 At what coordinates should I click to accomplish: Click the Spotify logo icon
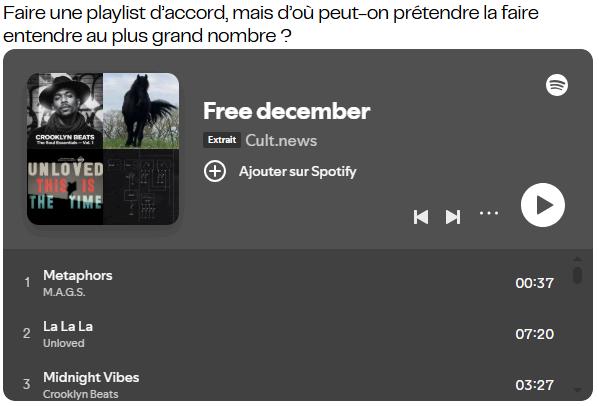557,85
